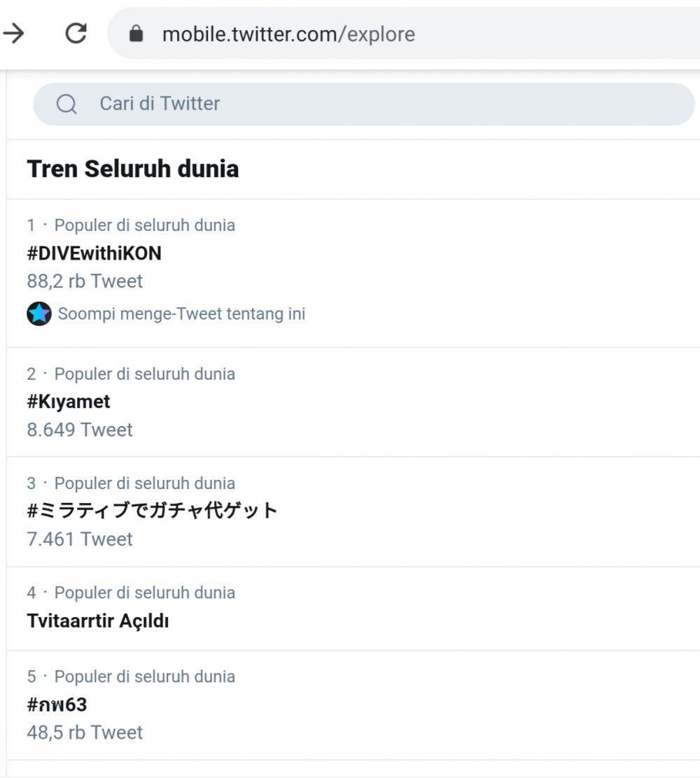Click the search magnifier icon
Screen dimensions: 700x778
(66, 104)
